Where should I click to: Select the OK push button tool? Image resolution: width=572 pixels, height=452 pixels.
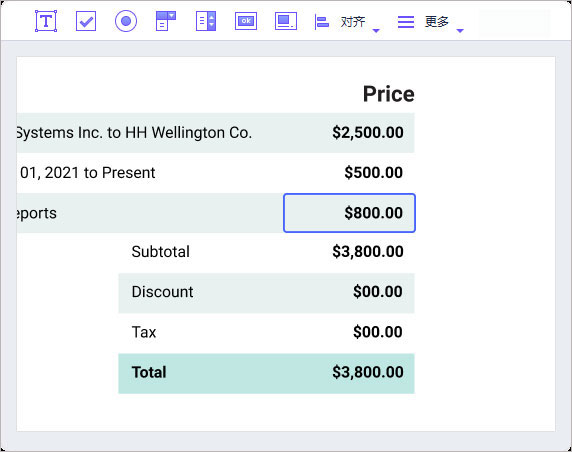[246, 21]
